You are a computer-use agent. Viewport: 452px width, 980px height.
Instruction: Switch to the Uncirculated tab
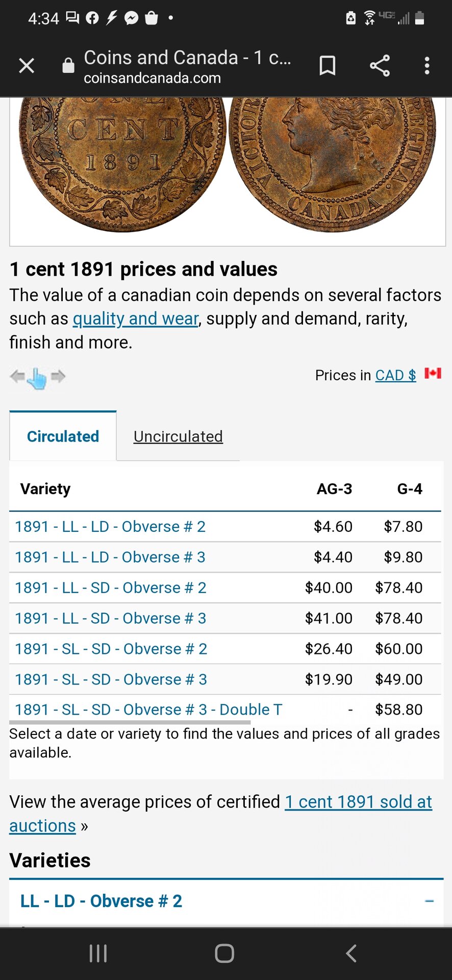click(178, 436)
